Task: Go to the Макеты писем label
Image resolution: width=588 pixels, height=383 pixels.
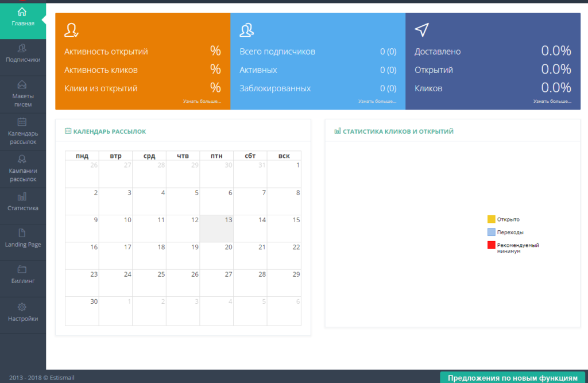Action: [x=23, y=100]
